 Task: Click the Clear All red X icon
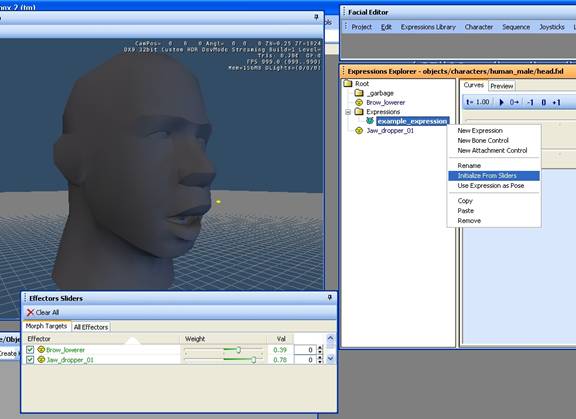pos(30,313)
